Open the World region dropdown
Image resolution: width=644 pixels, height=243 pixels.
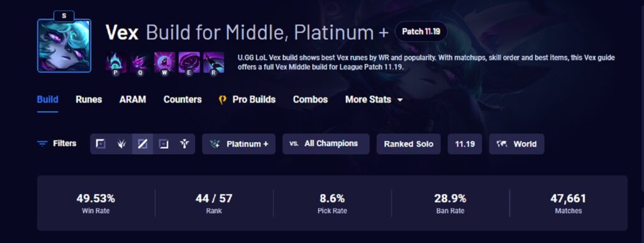(x=517, y=144)
